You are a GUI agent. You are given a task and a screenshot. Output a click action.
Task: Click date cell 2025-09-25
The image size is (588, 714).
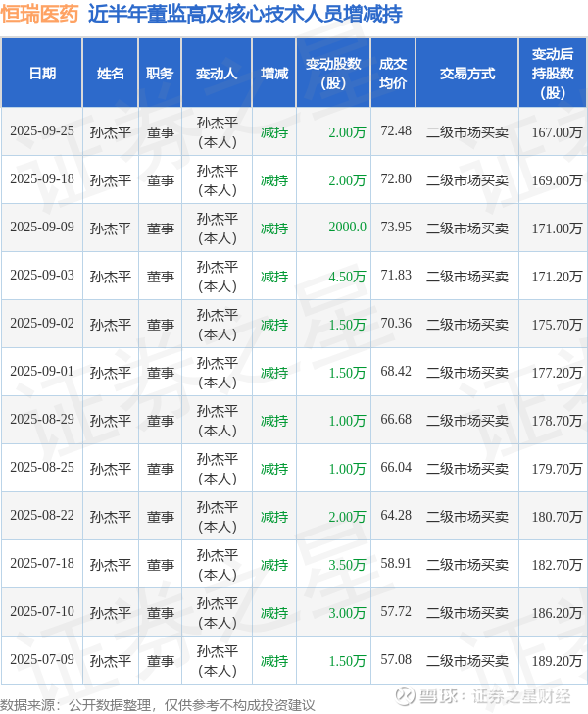[42, 131]
